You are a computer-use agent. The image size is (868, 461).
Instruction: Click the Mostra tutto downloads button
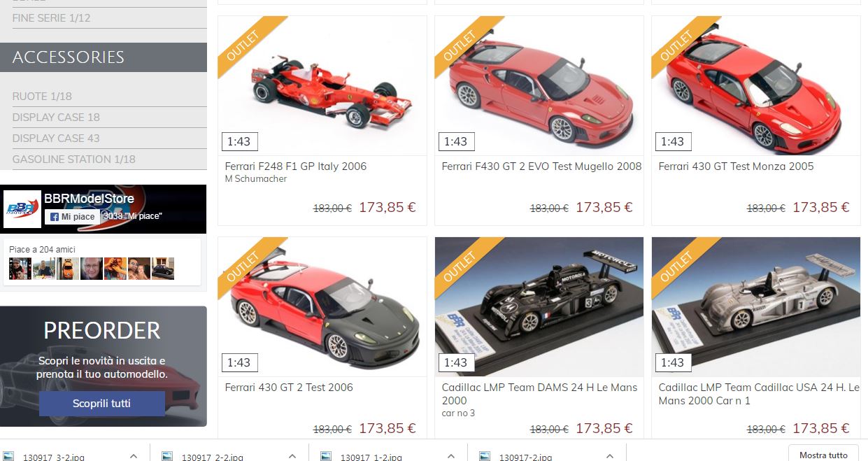(823, 455)
